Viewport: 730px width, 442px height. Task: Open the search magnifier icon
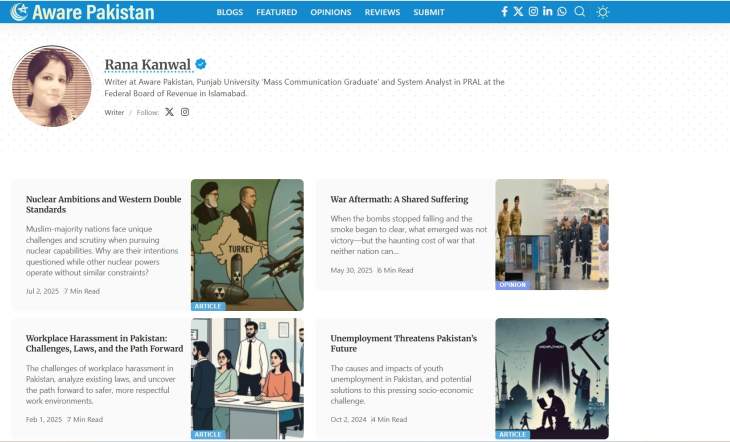(580, 12)
